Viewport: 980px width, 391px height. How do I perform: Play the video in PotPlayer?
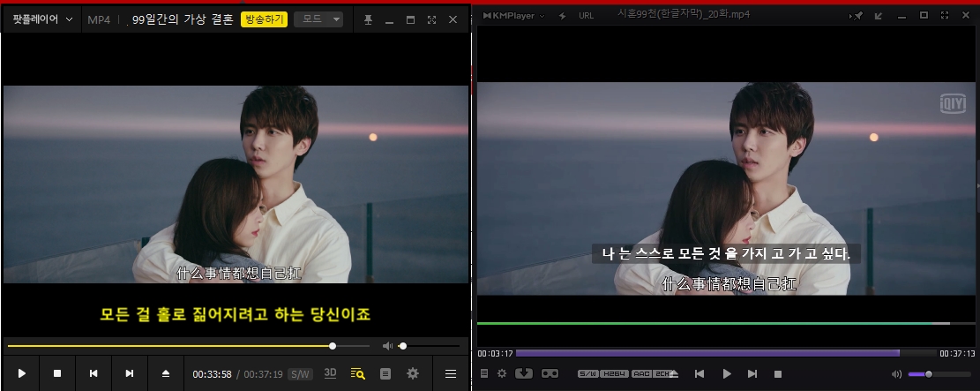click(22, 373)
